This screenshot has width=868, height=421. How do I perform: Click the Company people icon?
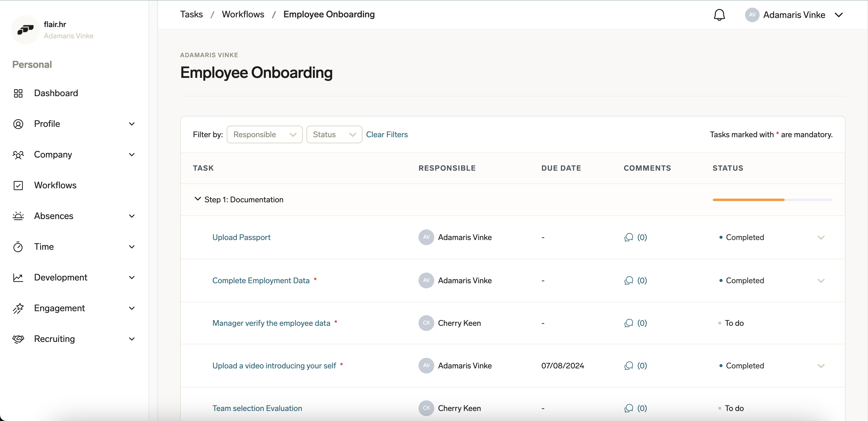tap(19, 155)
